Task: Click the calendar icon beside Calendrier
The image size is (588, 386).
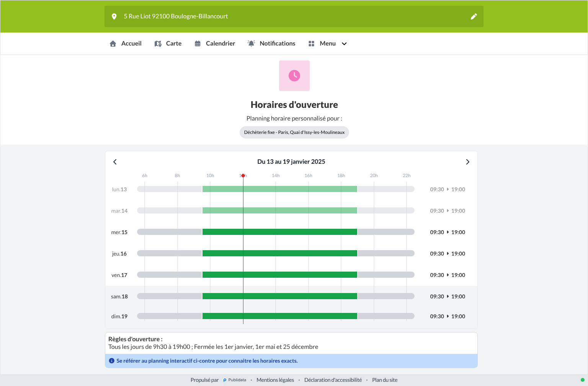Action: 198,44
